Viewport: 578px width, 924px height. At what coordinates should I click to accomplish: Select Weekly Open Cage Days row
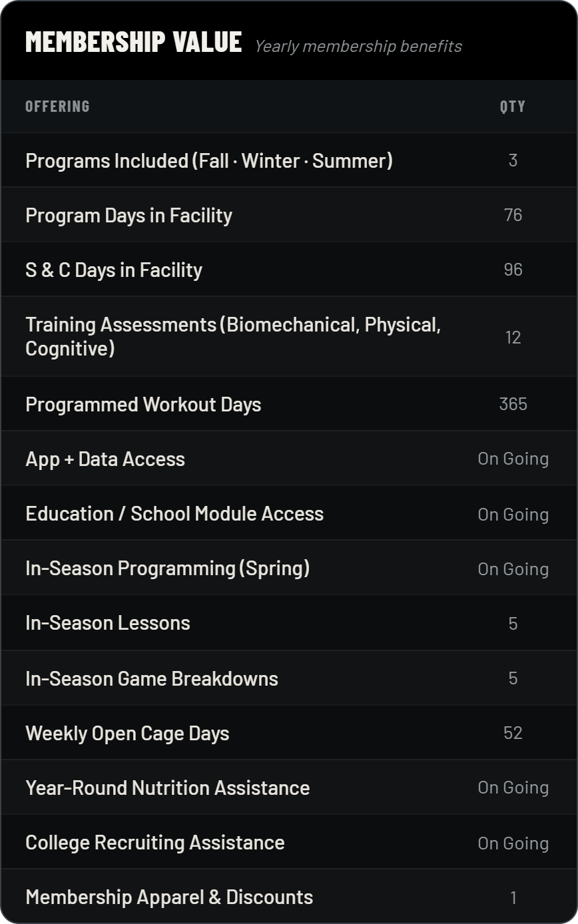click(x=289, y=733)
